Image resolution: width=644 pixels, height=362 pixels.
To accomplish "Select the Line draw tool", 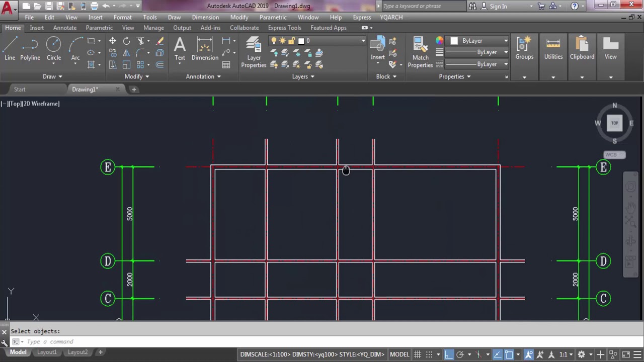I will tap(10, 49).
